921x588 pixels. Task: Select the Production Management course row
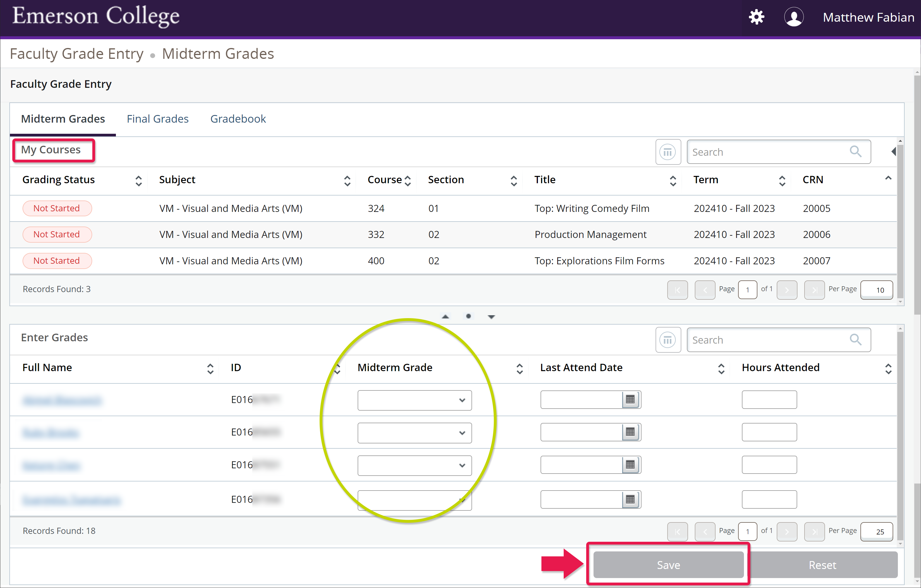tap(590, 234)
